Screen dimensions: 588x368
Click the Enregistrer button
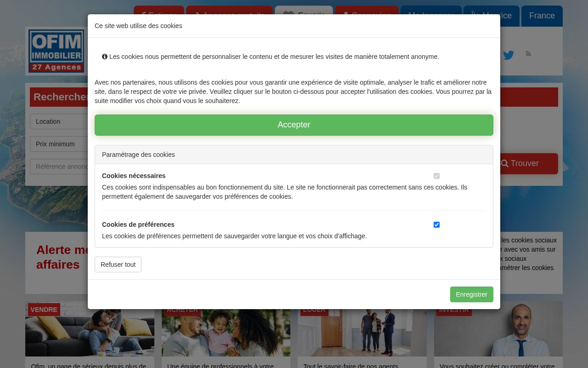click(x=472, y=294)
